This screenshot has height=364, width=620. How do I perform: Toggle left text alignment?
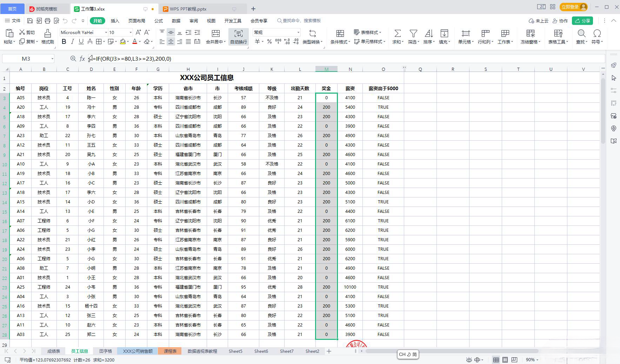tap(162, 42)
